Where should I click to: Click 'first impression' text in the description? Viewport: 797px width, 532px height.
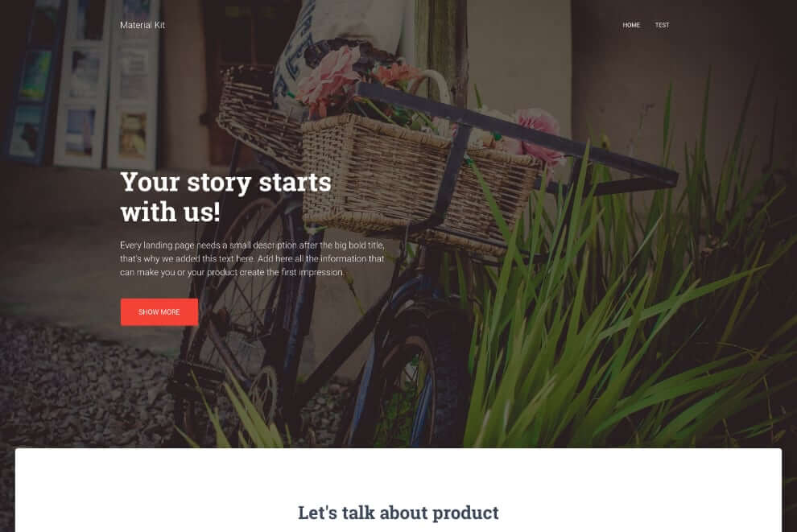click(x=313, y=272)
